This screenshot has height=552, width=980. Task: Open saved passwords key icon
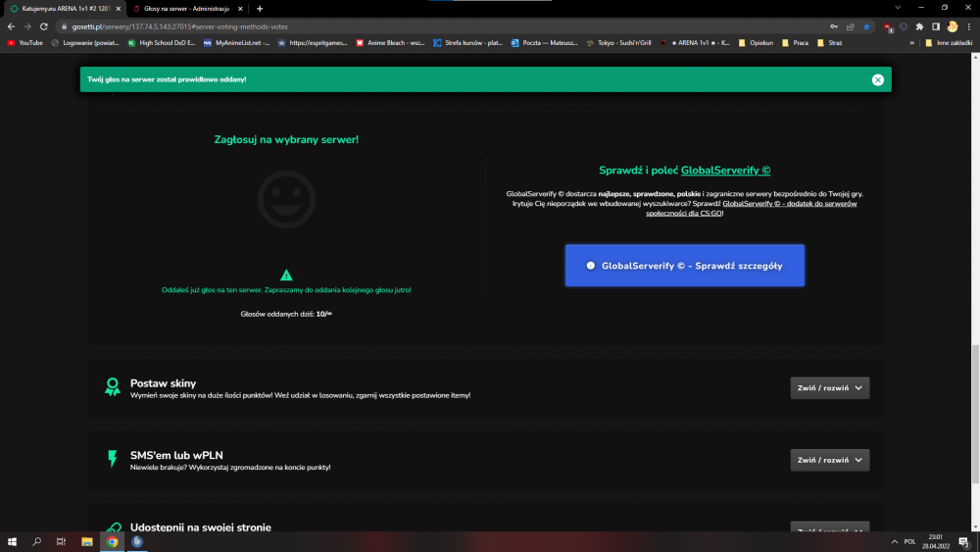tap(834, 26)
